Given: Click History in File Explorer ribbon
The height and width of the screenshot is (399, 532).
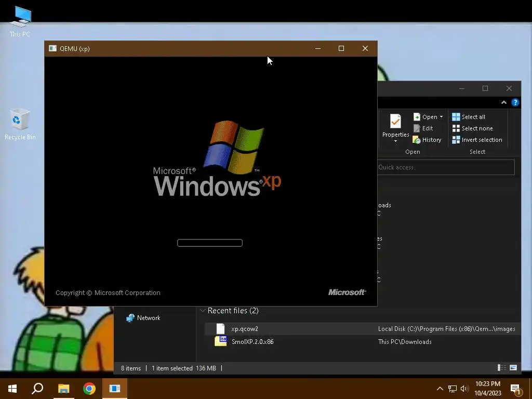Looking at the screenshot, I should pyautogui.click(x=427, y=140).
